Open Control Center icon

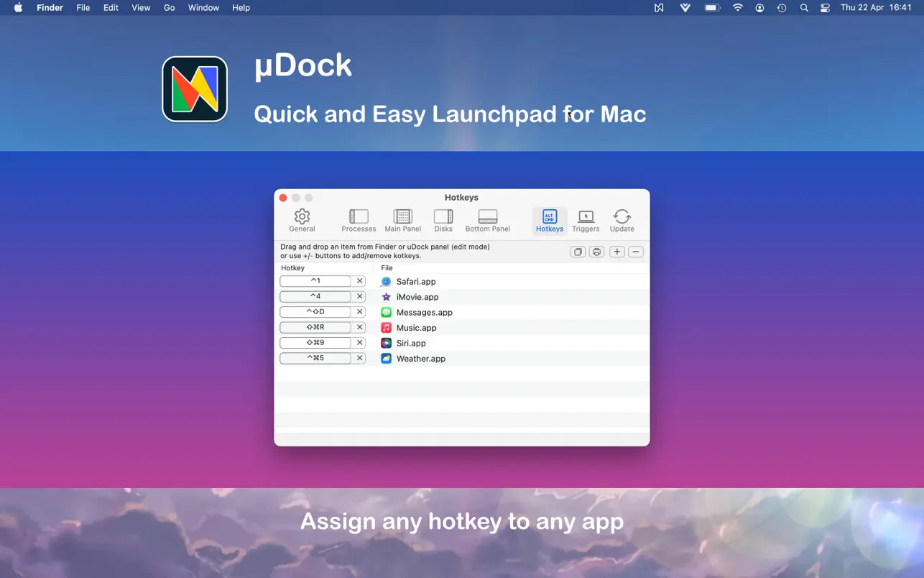825,8
